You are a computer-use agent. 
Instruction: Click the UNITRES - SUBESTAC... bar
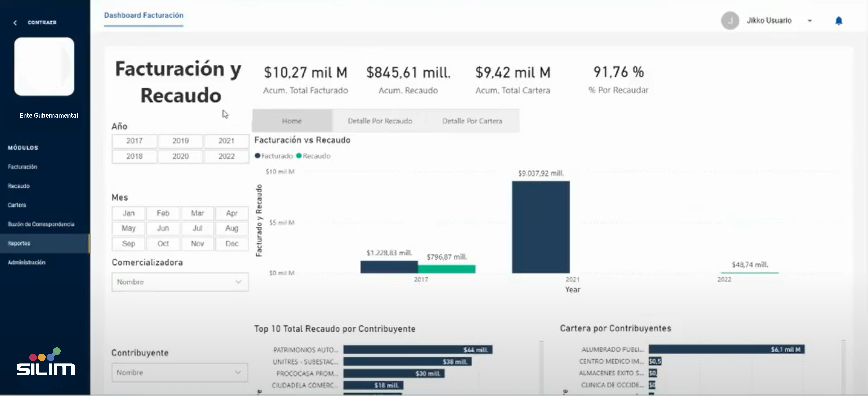407,362
